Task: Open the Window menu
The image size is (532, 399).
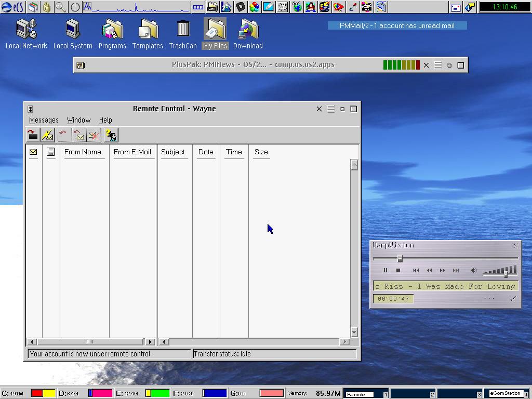Action: tap(79, 120)
